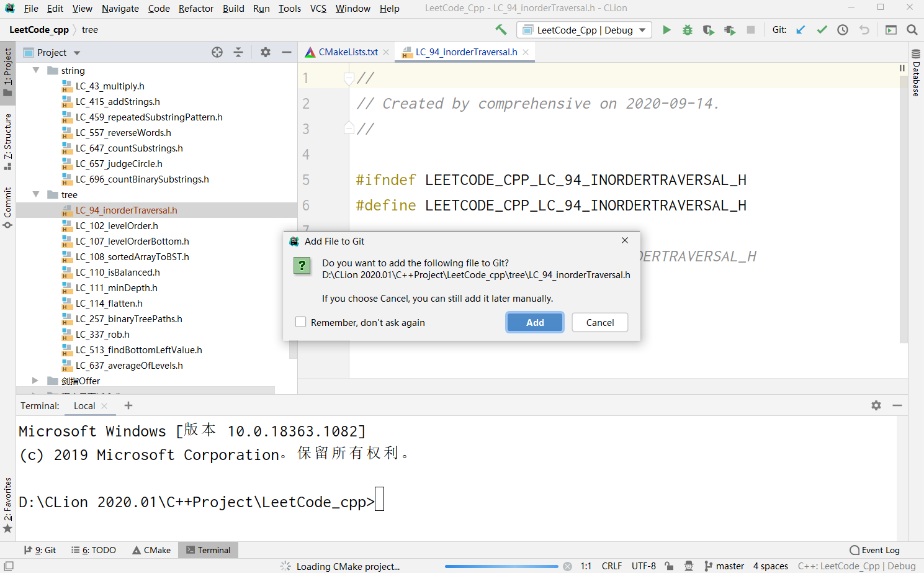Collapse comment fold marker on line 1
The image size is (924, 573).
coord(349,78)
